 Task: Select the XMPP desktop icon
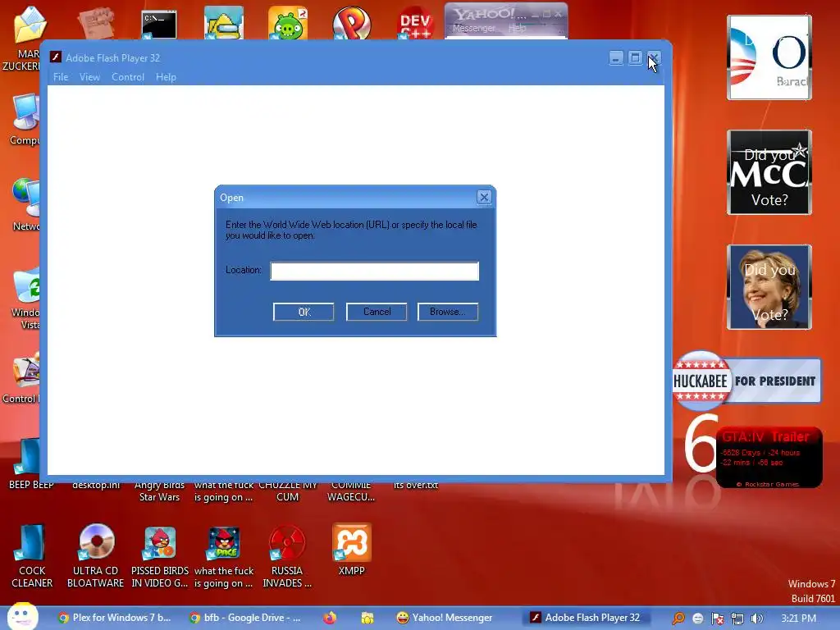[351, 550]
